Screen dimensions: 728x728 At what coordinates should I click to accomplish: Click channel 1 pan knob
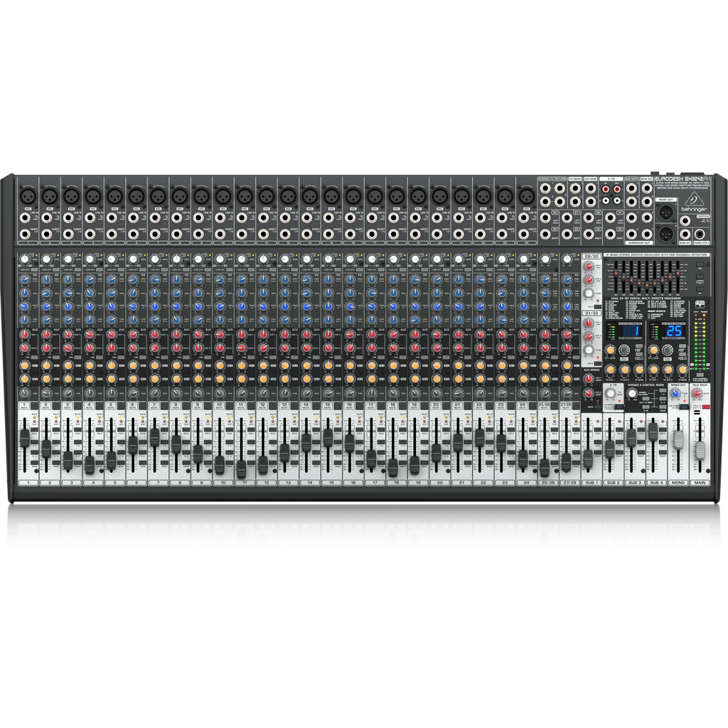coord(25,393)
